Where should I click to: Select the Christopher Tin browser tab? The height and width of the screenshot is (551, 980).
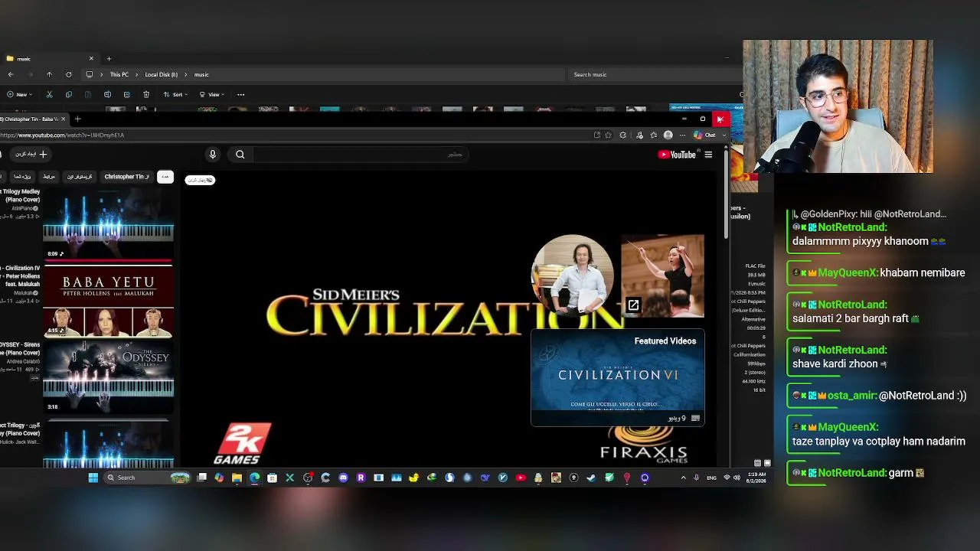tap(34, 119)
